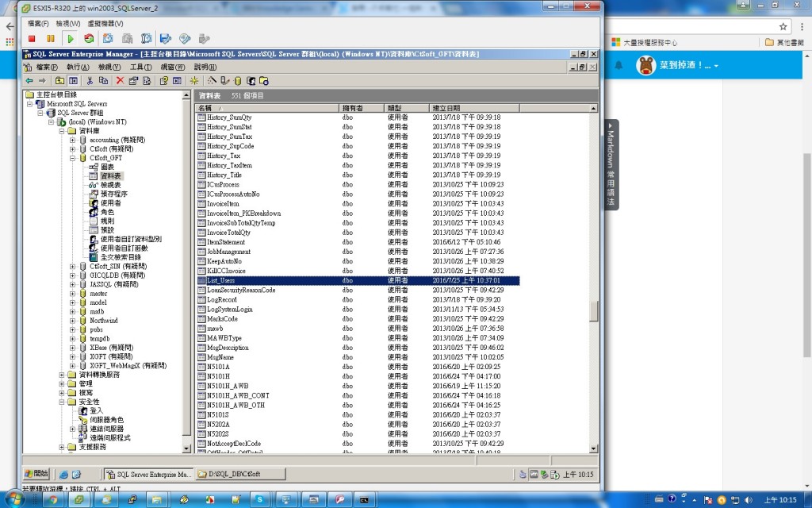
Task: Click the Register Server icon
Action: (x=224, y=81)
